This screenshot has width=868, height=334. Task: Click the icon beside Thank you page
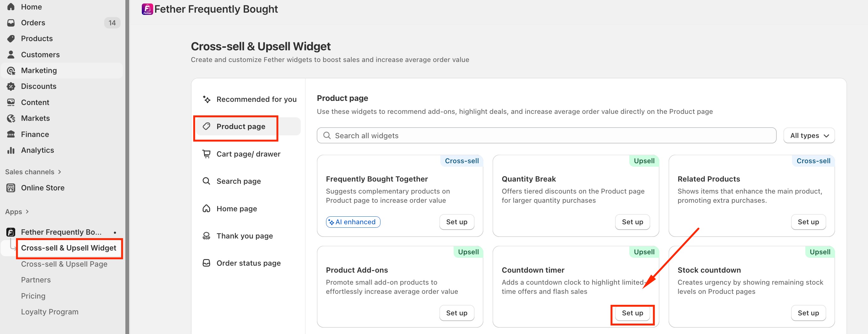(207, 236)
